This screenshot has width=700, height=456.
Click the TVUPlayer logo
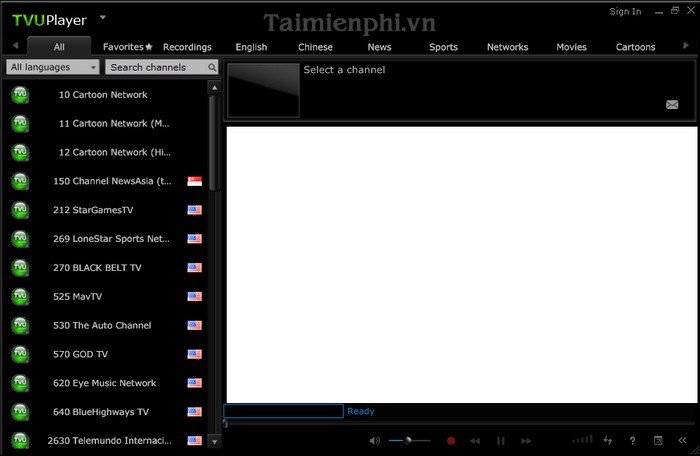[x=49, y=20]
